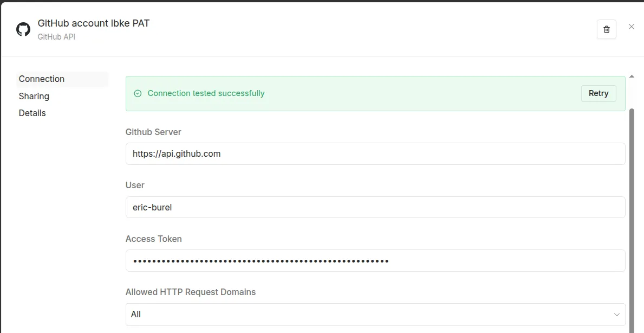Screen dimensions: 644x333
Task: Click the 'User' field label
Action: click(x=135, y=185)
